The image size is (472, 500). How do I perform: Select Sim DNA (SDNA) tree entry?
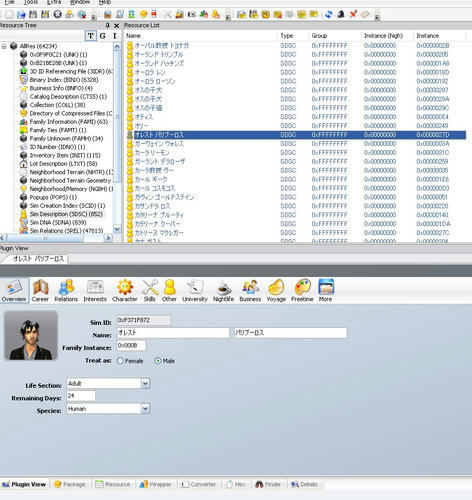(x=58, y=222)
